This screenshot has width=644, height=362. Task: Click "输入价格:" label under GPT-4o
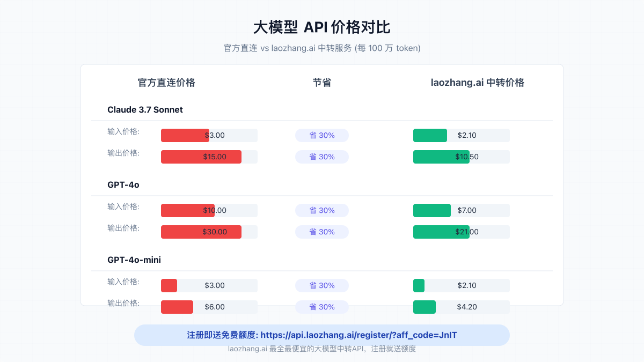[x=123, y=206]
